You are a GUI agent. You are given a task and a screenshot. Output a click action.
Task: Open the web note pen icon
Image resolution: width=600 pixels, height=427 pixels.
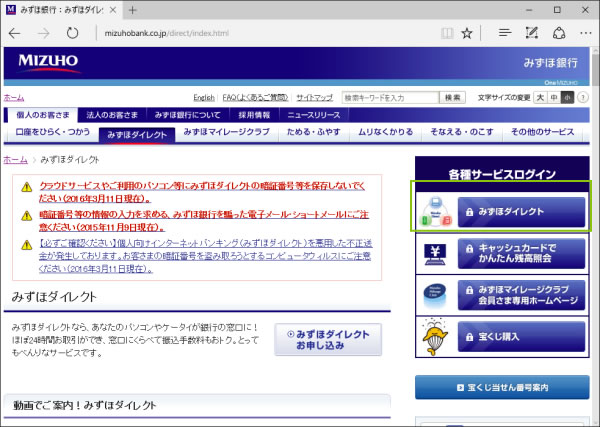[x=532, y=33]
